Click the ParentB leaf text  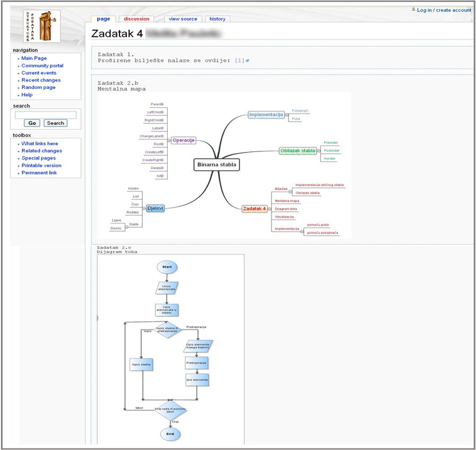tap(157, 104)
